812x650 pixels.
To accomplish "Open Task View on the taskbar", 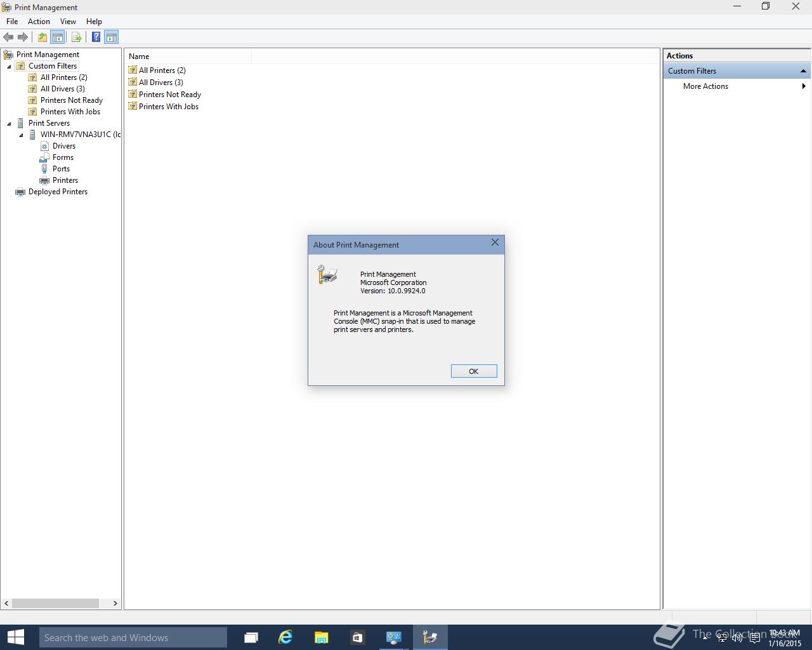I will [x=251, y=637].
